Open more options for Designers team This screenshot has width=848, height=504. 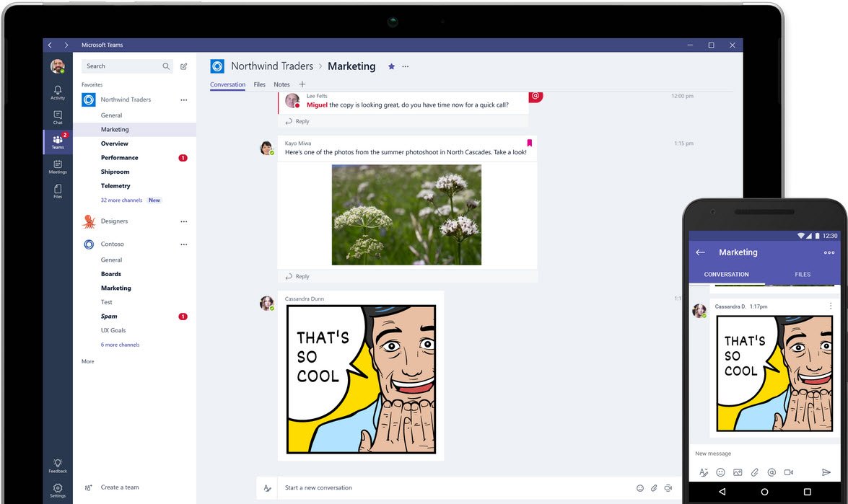(x=183, y=221)
